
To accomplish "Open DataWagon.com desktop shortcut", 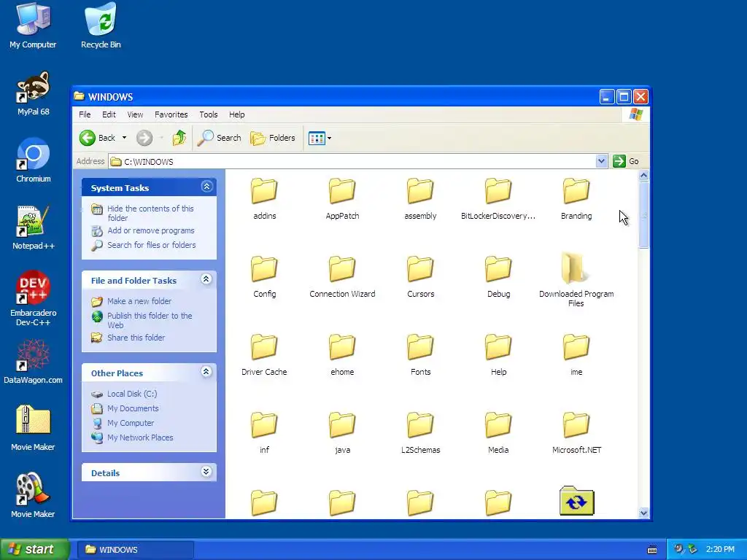I will 33,362.
